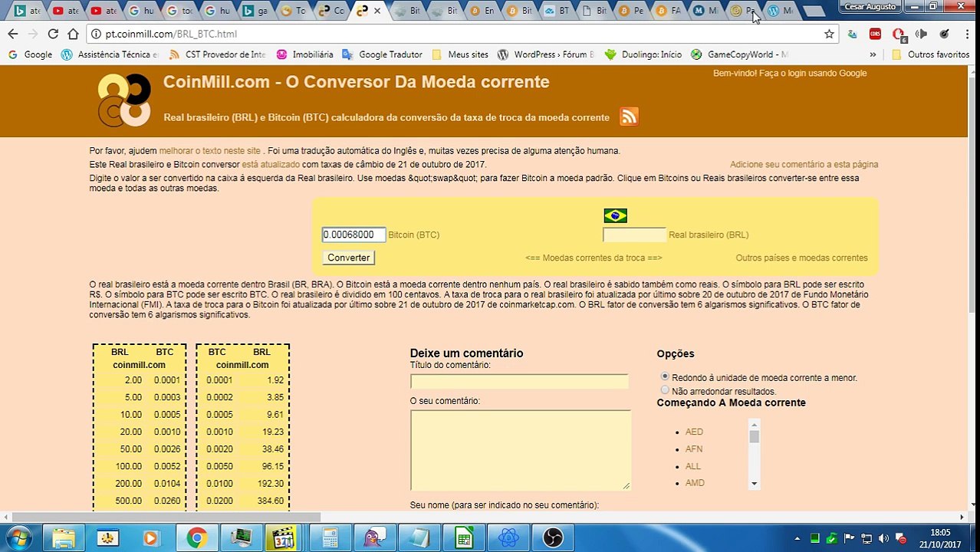Click the 'Real brasileiro (BRL)' currency label
The image size is (980, 552).
pyautogui.click(x=709, y=235)
